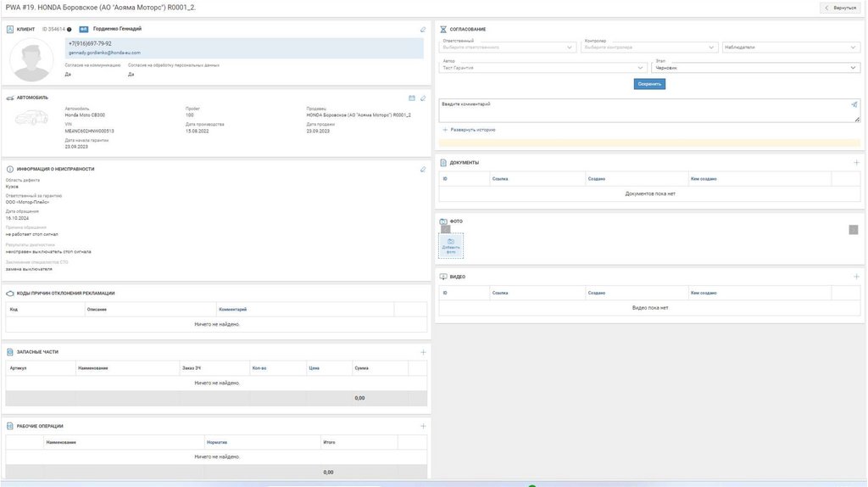Expand the Наблюдатели dropdown

click(792, 48)
